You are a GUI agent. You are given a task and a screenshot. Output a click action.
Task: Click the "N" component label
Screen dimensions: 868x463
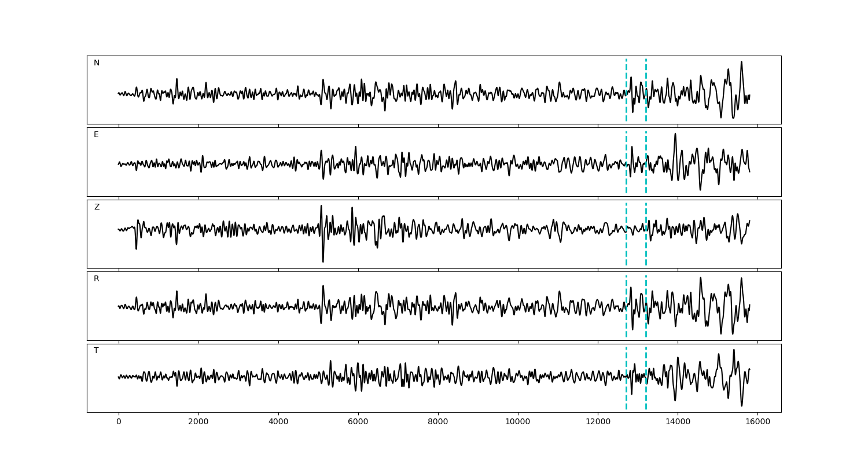(x=97, y=63)
